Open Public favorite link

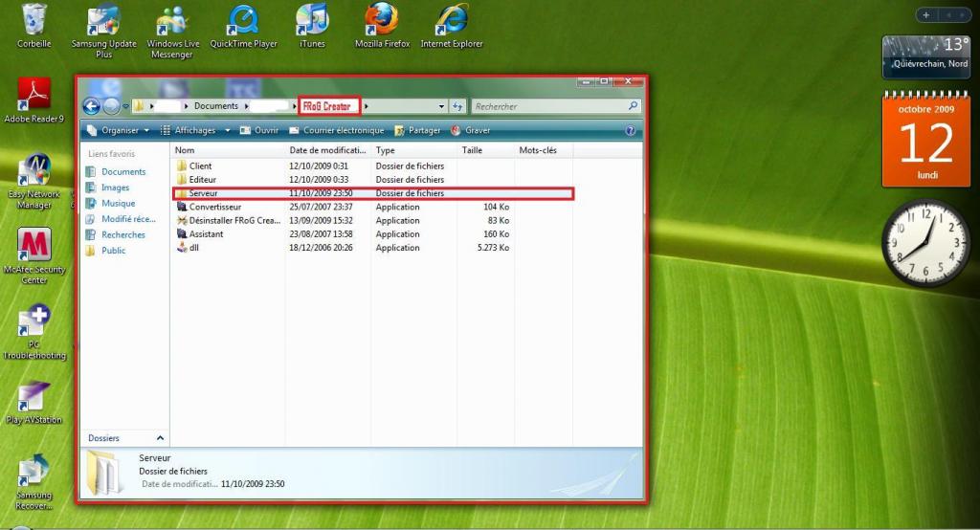click(114, 250)
